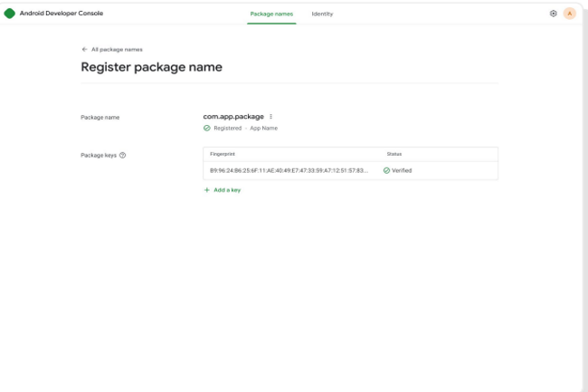Click the Register package name heading
This screenshot has height=392, width=588.
151,67
